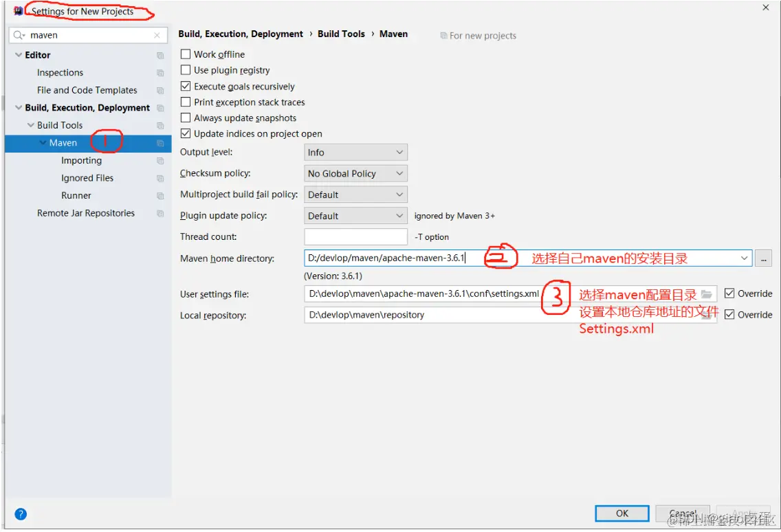Clear the maven search text with the X icon
The image size is (781, 532).
(157, 35)
